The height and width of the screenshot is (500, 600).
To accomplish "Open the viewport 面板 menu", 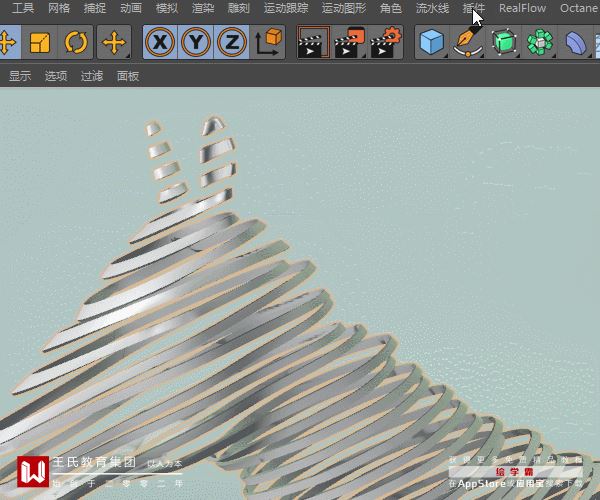I will (128, 76).
